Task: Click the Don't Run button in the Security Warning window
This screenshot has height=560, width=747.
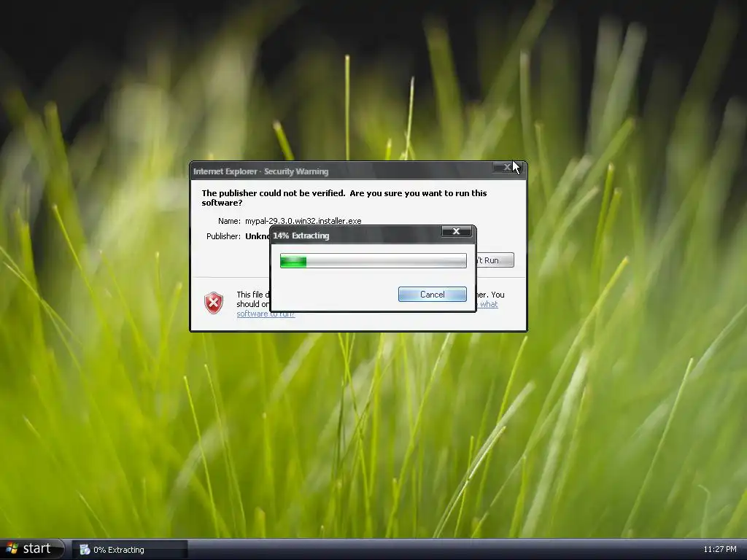Action: pos(495,260)
